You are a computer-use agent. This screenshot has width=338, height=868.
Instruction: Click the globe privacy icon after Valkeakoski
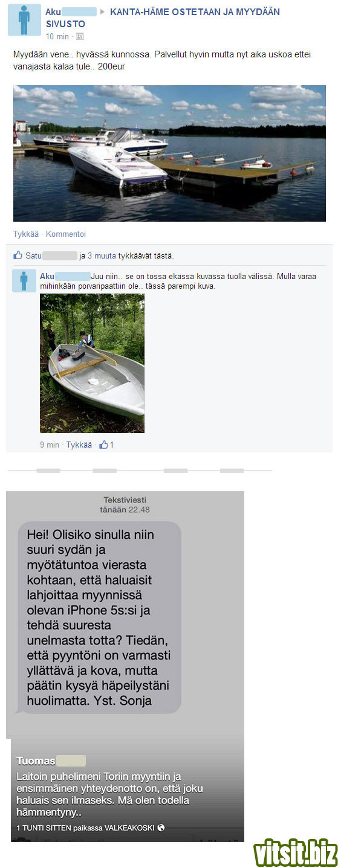click(x=161, y=828)
